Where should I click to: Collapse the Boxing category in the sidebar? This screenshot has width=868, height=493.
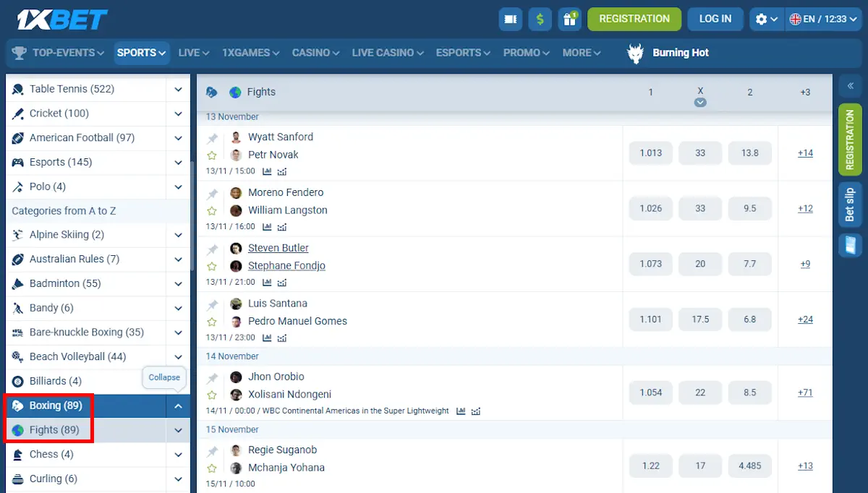pyautogui.click(x=178, y=406)
